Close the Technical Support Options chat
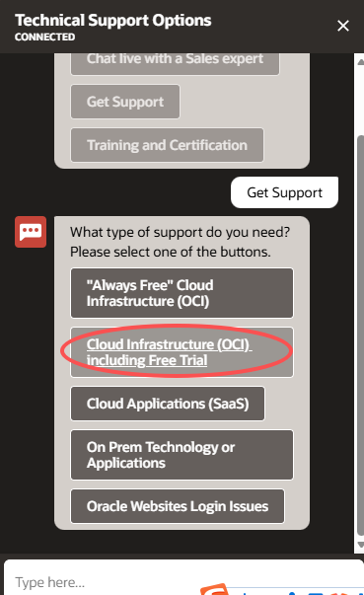The width and height of the screenshot is (364, 595). 342,26
